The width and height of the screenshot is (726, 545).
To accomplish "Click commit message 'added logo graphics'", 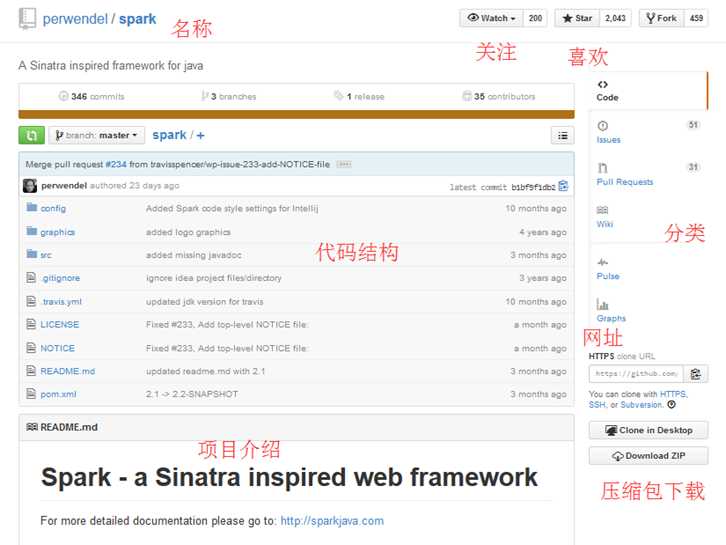I will coord(188,232).
